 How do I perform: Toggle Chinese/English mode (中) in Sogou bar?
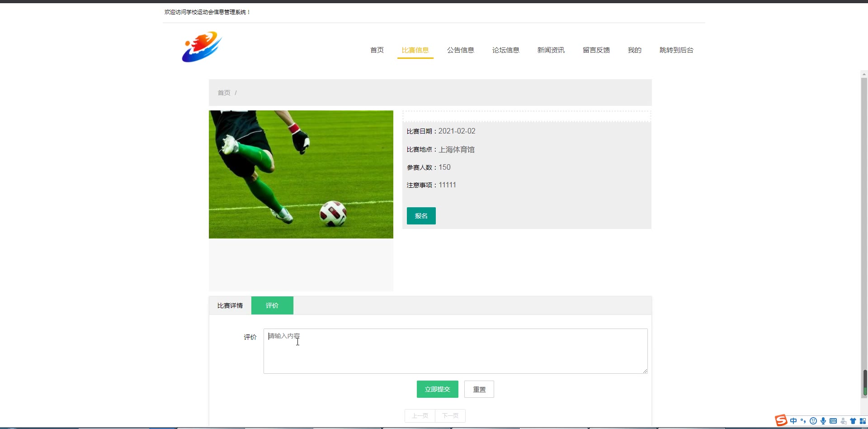pyautogui.click(x=793, y=421)
